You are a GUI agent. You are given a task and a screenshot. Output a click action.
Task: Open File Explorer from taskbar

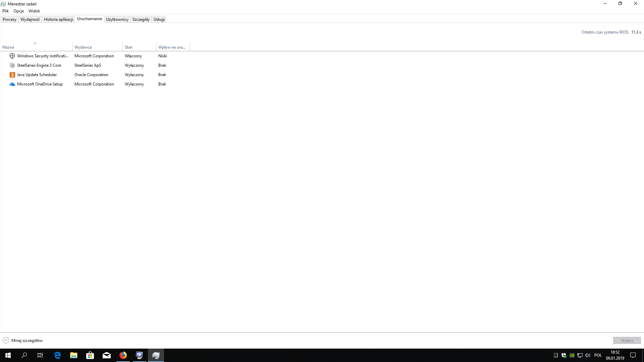click(x=74, y=355)
